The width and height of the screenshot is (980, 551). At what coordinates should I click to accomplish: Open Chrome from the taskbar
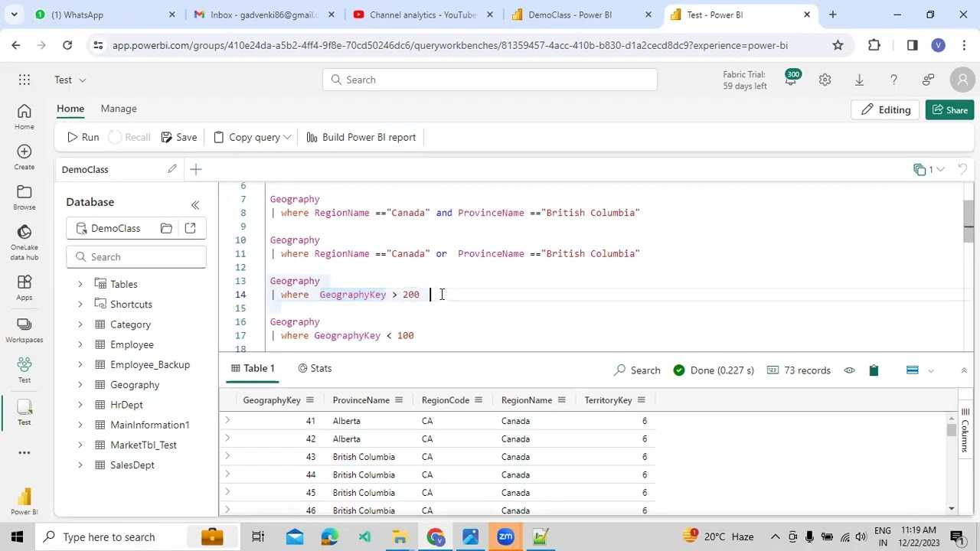(435, 536)
